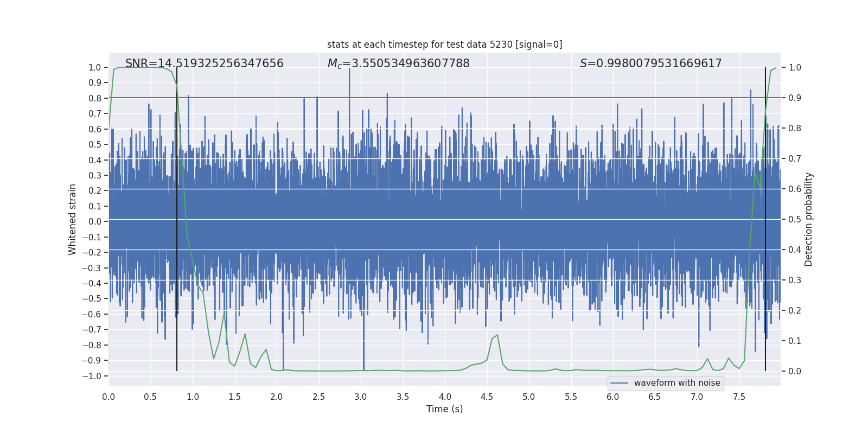Select the SNR=14.519325256347656 annotation
This screenshot has height=434, width=868.
[205, 63]
